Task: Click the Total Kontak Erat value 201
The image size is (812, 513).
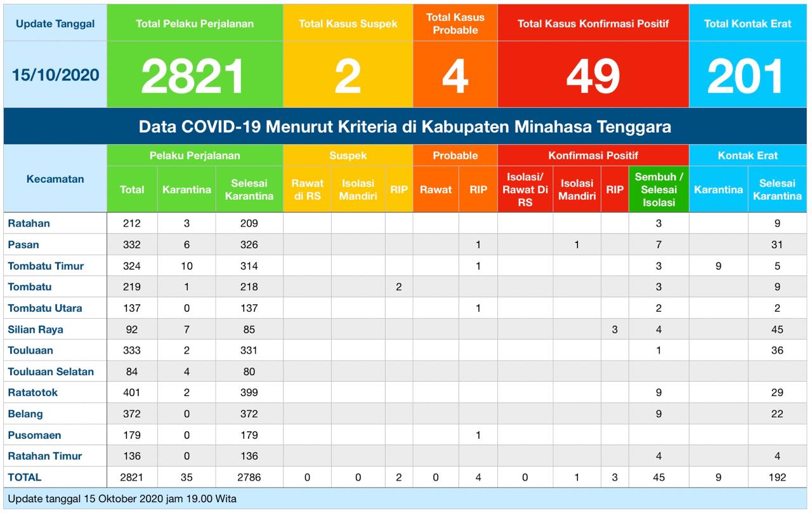Action: 747,76
